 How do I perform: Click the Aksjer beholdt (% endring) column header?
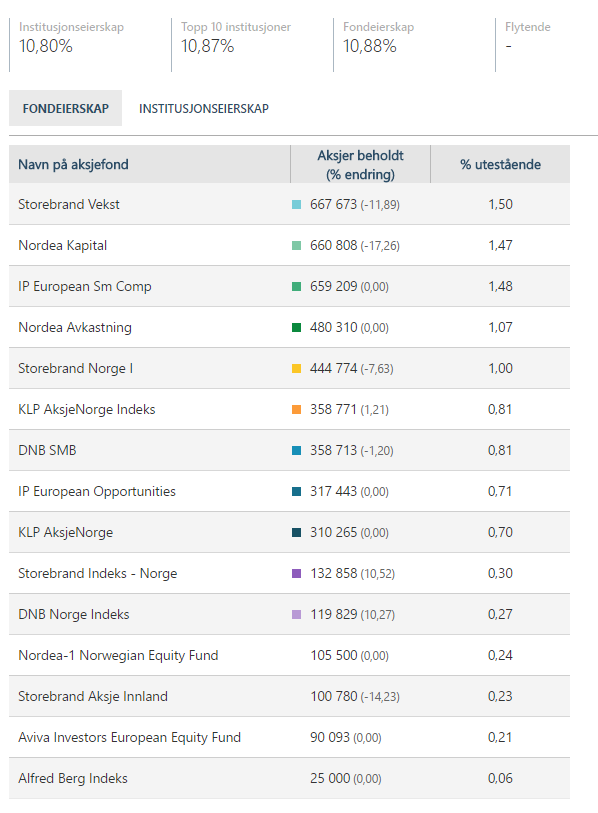(x=360, y=164)
